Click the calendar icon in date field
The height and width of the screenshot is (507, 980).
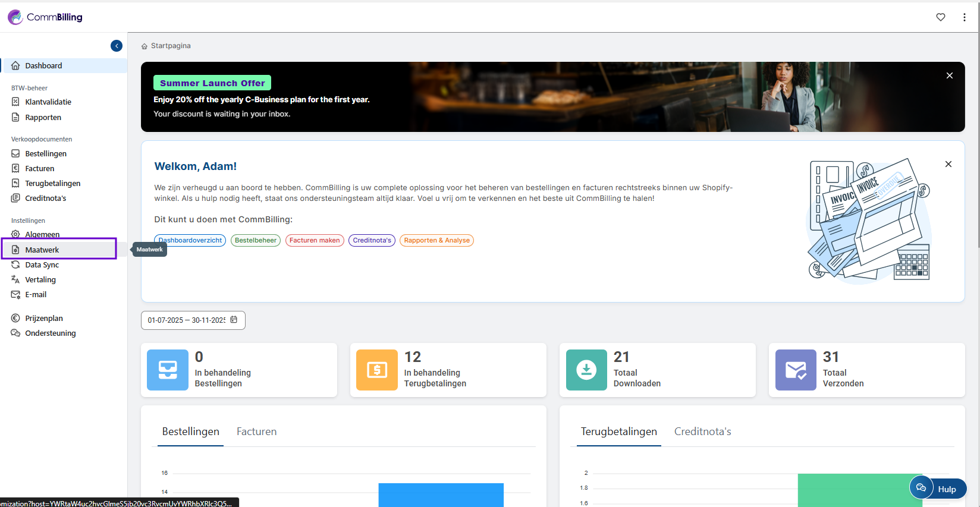pos(234,320)
